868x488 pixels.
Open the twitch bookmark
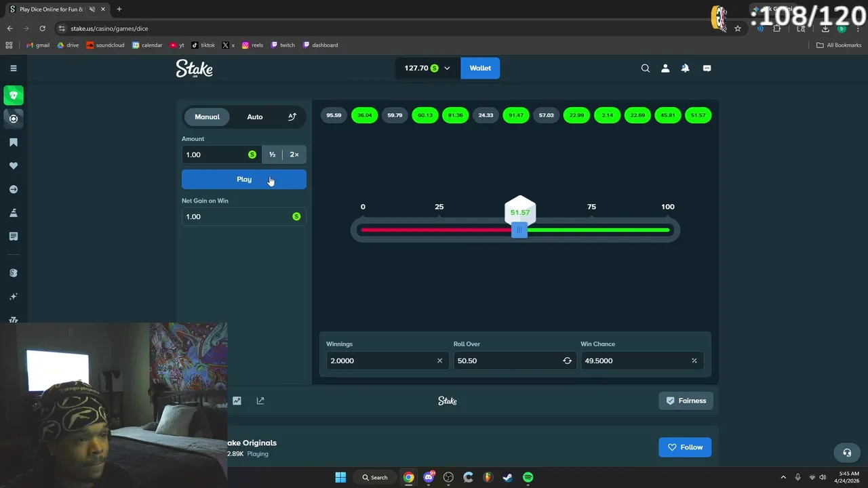click(283, 45)
